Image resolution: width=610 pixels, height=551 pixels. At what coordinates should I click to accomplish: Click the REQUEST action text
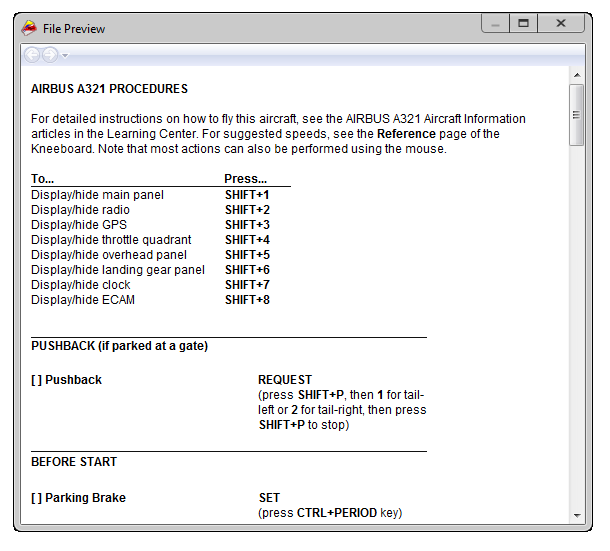tap(285, 380)
